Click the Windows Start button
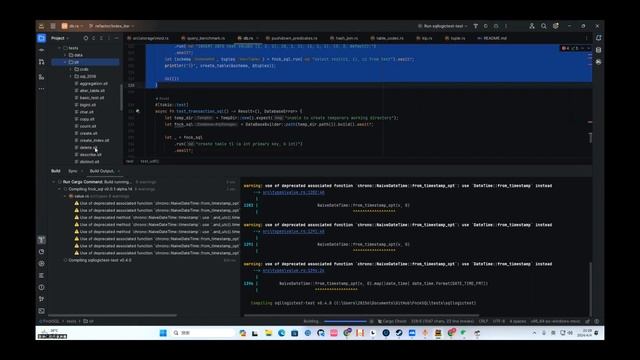The image size is (640, 360). coord(163,333)
